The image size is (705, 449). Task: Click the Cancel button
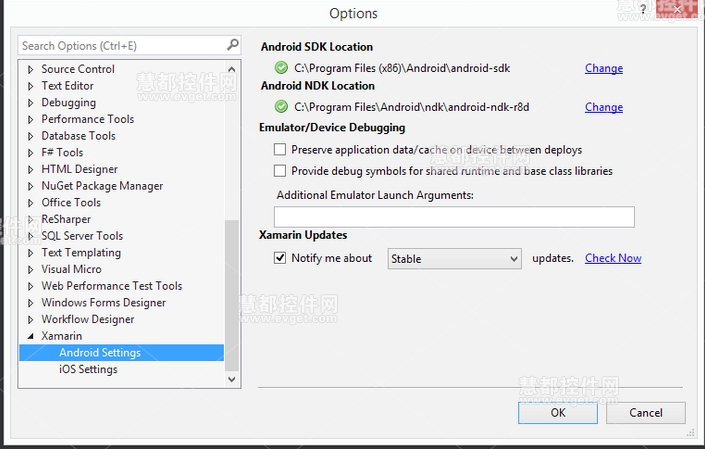coord(646,413)
